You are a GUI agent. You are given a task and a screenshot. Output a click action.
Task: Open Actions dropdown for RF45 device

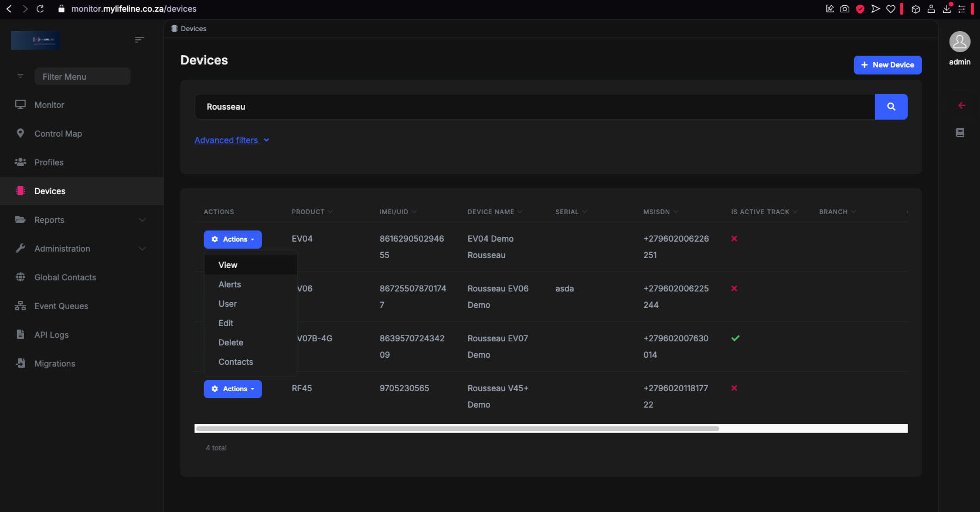(233, 389)
